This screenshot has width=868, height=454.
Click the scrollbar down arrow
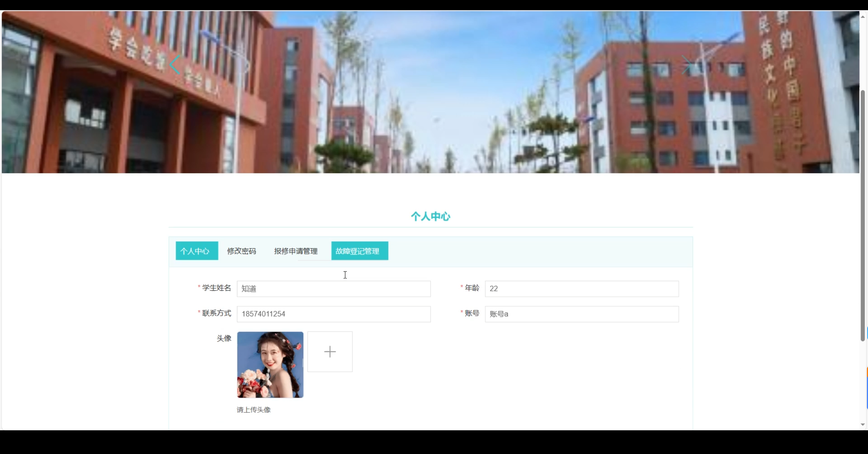(863, 425)
